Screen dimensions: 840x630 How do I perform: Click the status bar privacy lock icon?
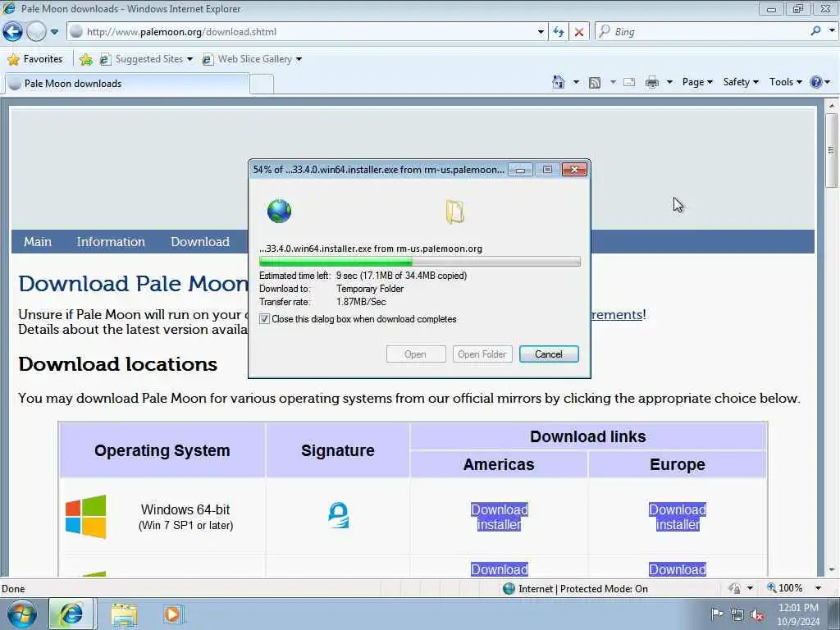click(734, 588)
